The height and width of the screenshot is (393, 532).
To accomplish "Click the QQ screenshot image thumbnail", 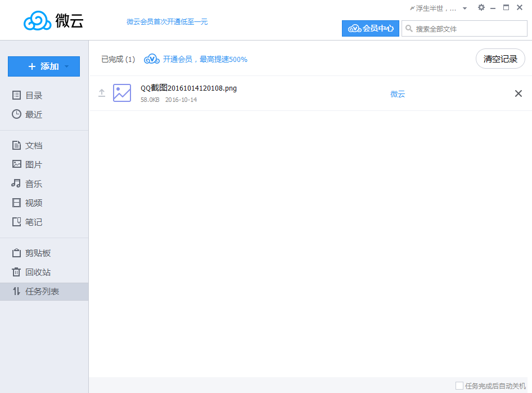I will pyautogui.click(x=122, y=93).
